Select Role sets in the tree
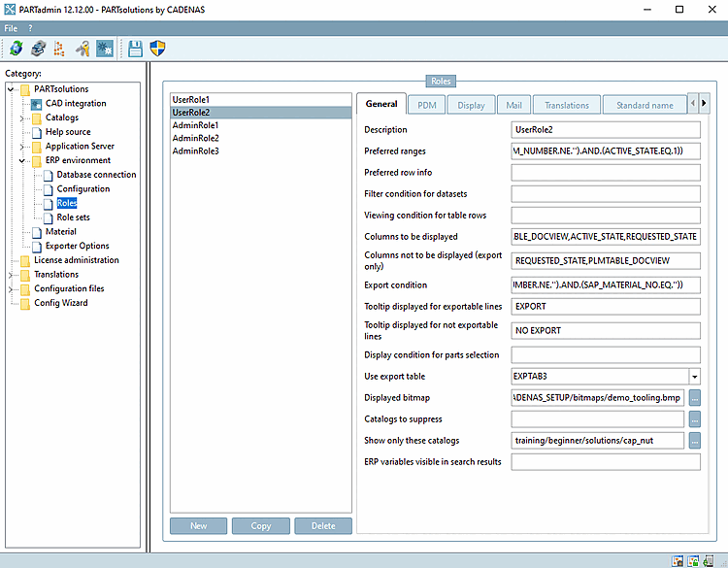This screenshot has height=568, width=728. click(73, 217)
